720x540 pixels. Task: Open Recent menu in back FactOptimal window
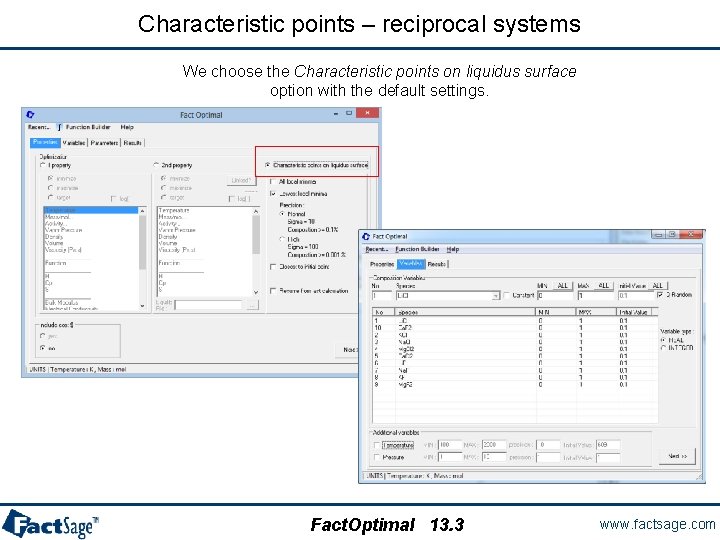tap(39, 127)
